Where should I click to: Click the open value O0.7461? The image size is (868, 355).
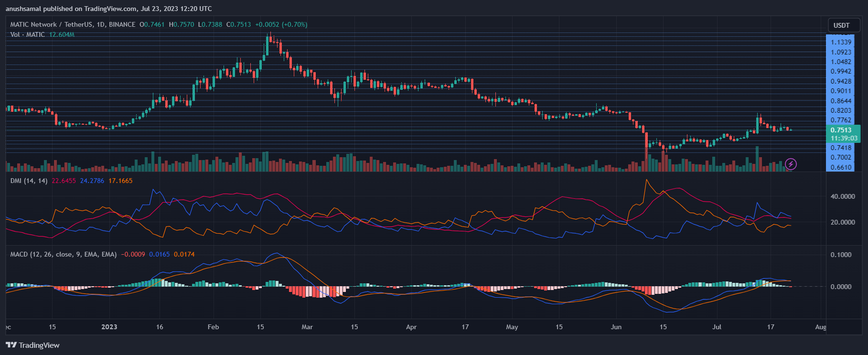pos(152,24)
